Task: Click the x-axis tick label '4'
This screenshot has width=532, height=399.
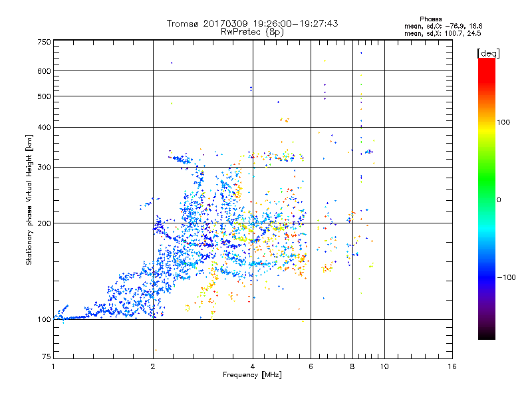Action: click(x=253, y=366)
